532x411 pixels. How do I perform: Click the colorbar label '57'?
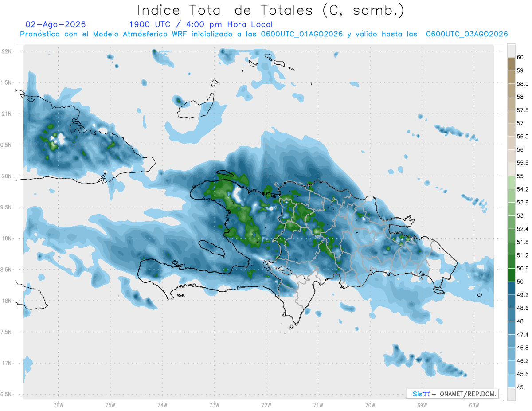point(520,123)
